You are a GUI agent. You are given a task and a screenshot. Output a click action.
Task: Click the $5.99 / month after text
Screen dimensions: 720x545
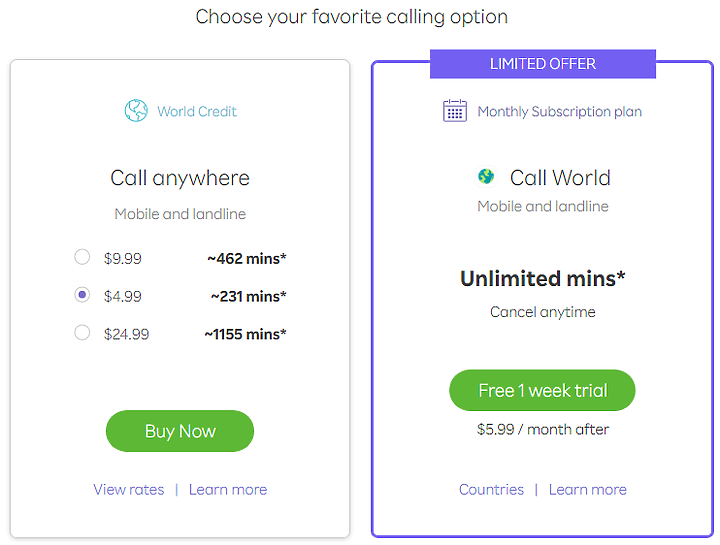click(x=542, y=429)
